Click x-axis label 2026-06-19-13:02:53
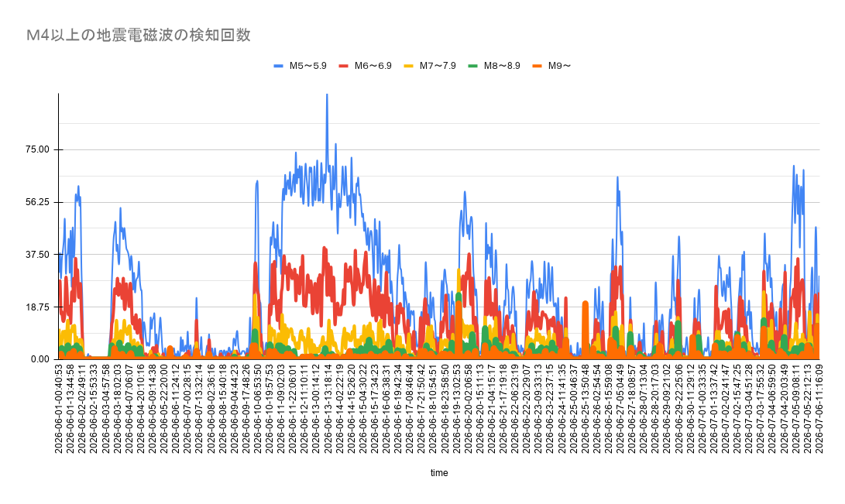845x504 pixels. [x=456, y=409]
